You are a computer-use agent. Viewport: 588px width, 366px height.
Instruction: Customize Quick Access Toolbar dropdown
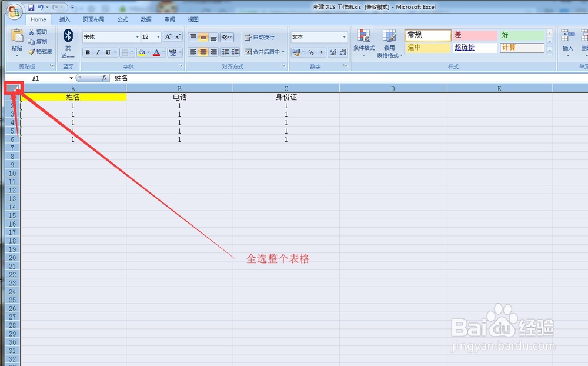(x=72, y=7)
